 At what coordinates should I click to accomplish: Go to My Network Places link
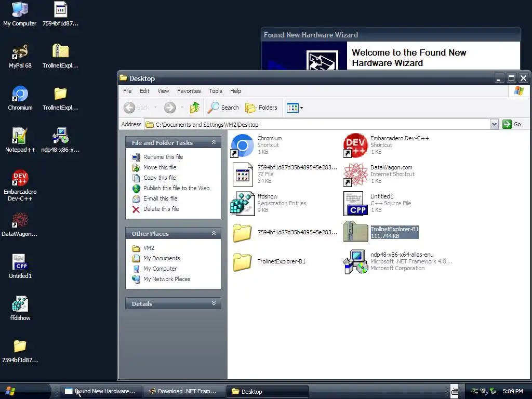[167, 279]
